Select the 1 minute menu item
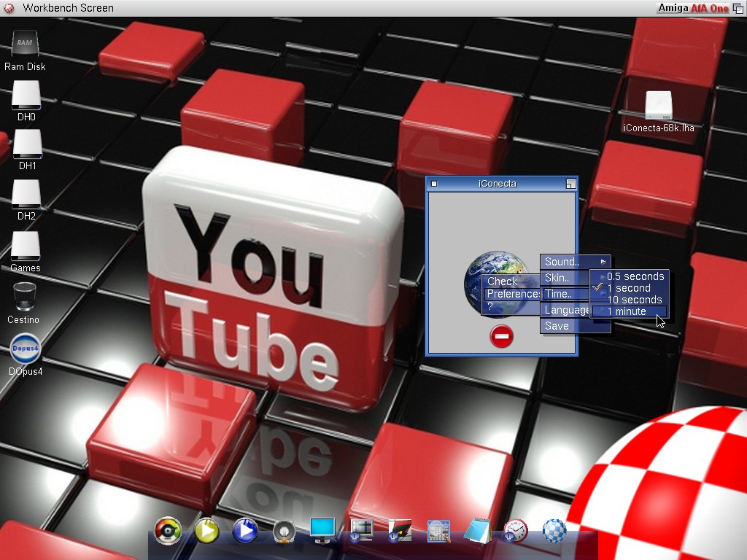747x560 pixels. coord(627,311)
